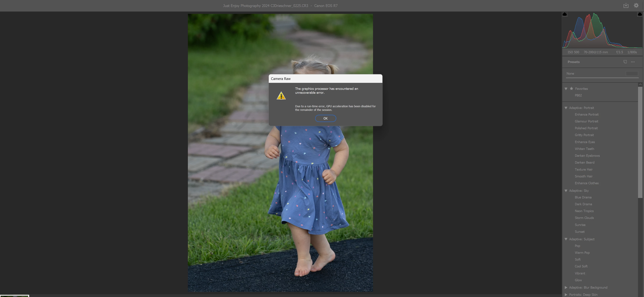Toggle shadow clipping warning in histogram
This screenshot has width=644, height=297.
coord(565,14)
